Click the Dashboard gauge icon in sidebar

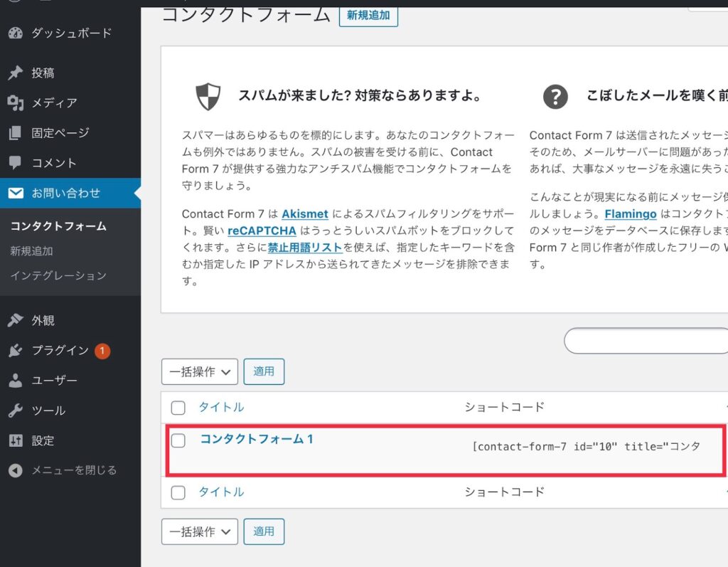pyautogui.click(x=15, y=33)
